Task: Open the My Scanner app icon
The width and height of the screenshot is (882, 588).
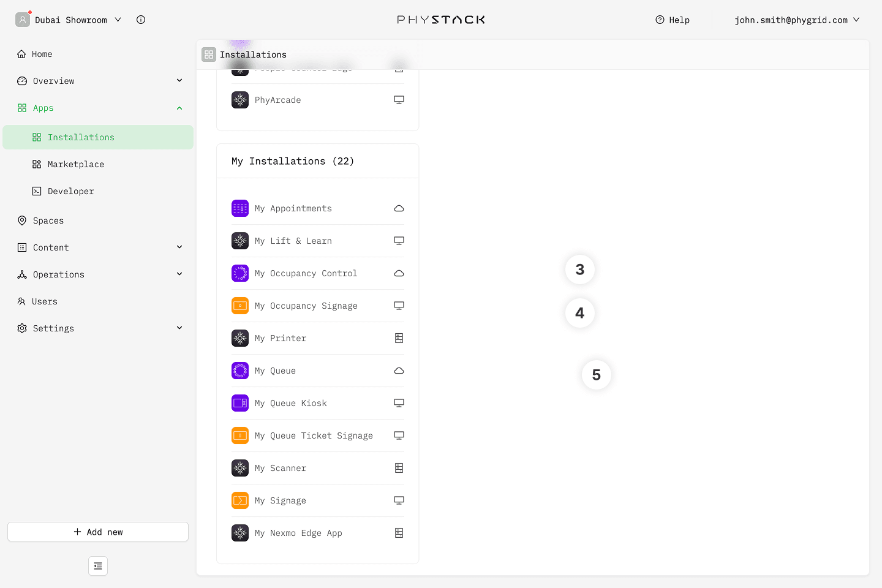Action: pos(240,468)
